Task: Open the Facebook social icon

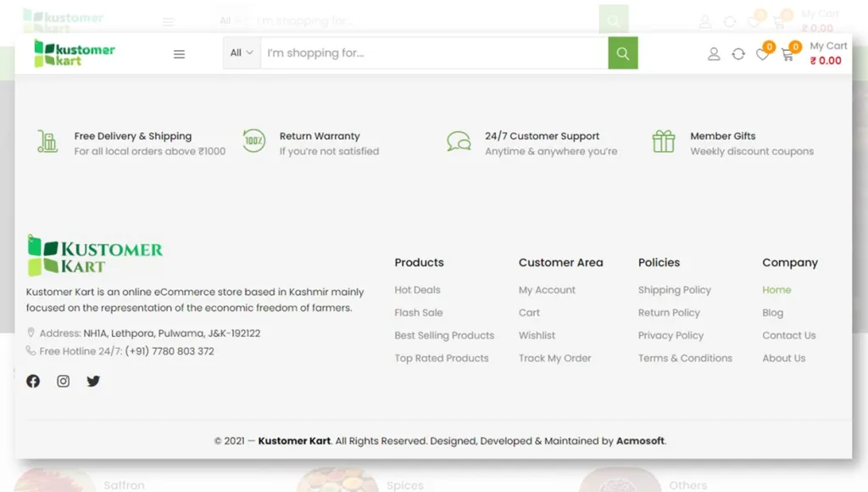Action: click(x=33, y=381)
